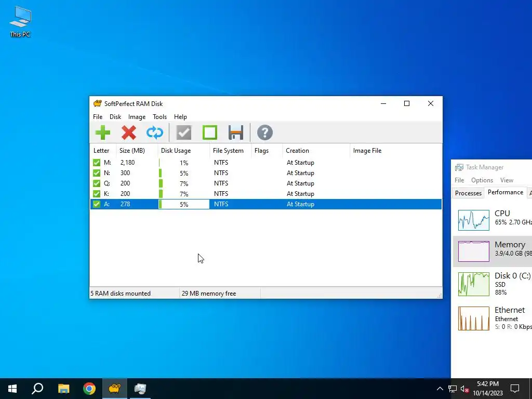The height and width of the screenshot is (399, 532).
Task: Select the 300 size value for N:
Action: [125, 173]
